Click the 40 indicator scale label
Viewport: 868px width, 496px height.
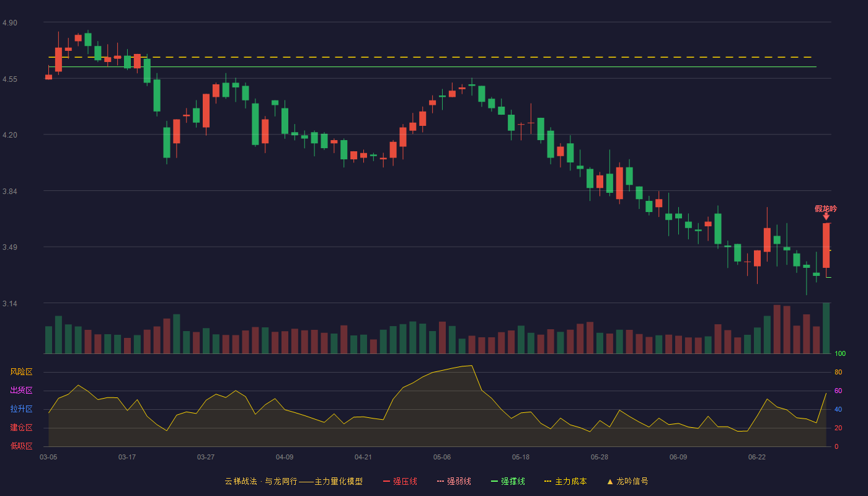[x=838, y=409]
